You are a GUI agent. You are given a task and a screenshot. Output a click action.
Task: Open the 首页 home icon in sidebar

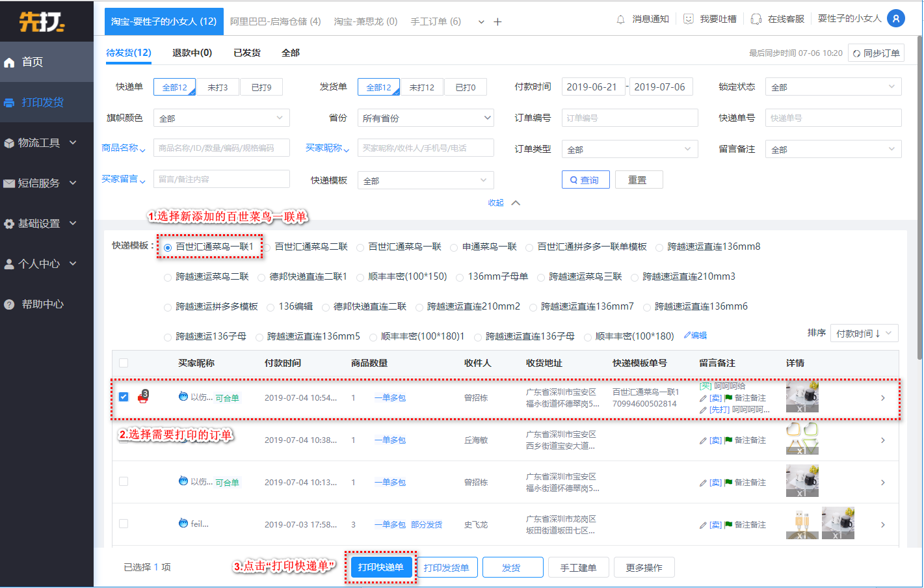pos(9,62)
